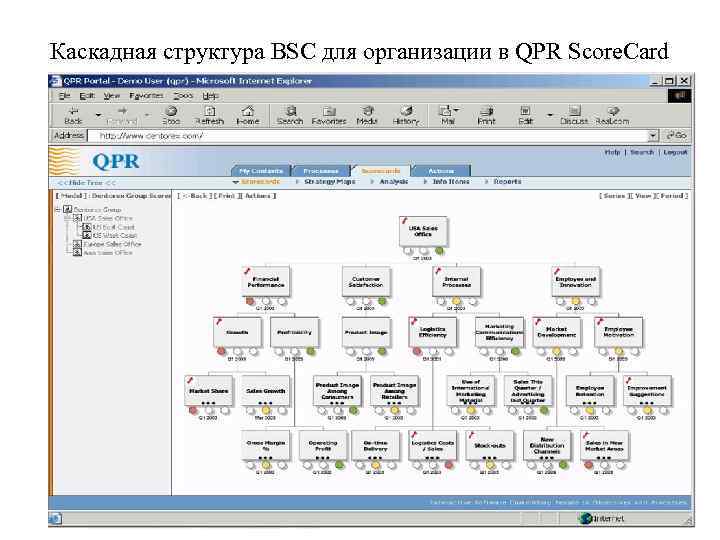Click the QPR logo
This screenshot has width=720, height=540.
(x=116, y=161)
